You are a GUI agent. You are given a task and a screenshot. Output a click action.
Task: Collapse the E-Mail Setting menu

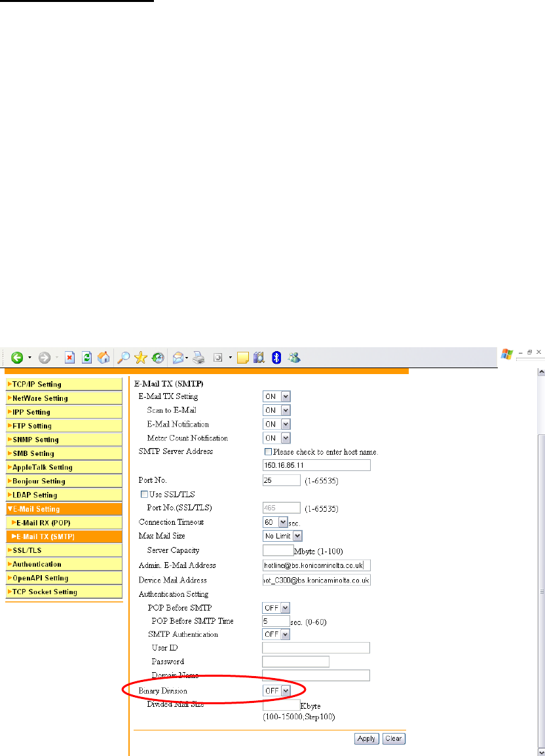point(64,508)
